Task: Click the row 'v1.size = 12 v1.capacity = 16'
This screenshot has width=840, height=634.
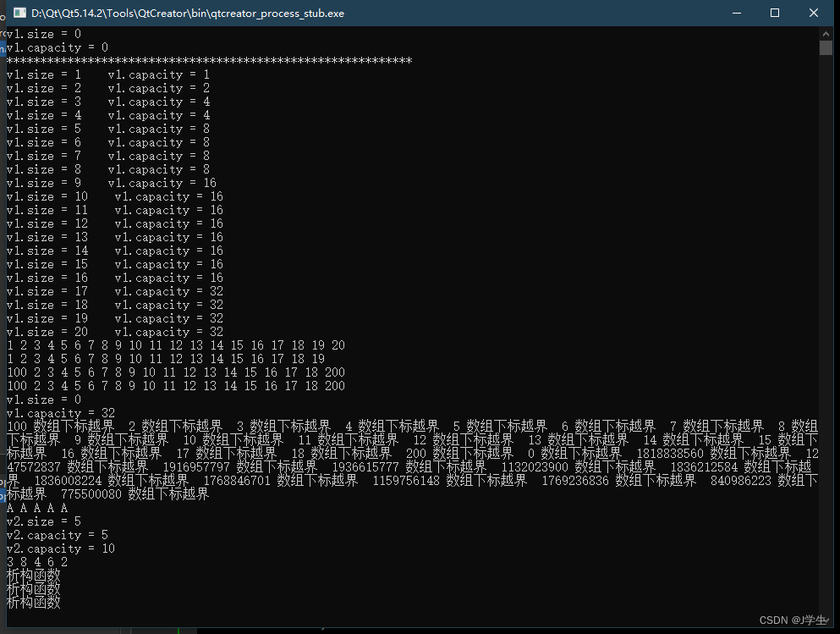Action: tap(115, 224)
